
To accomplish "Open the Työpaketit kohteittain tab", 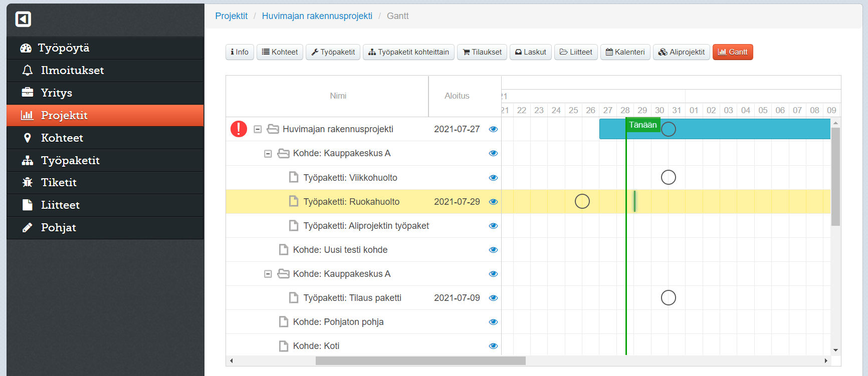I will (408, 52).
